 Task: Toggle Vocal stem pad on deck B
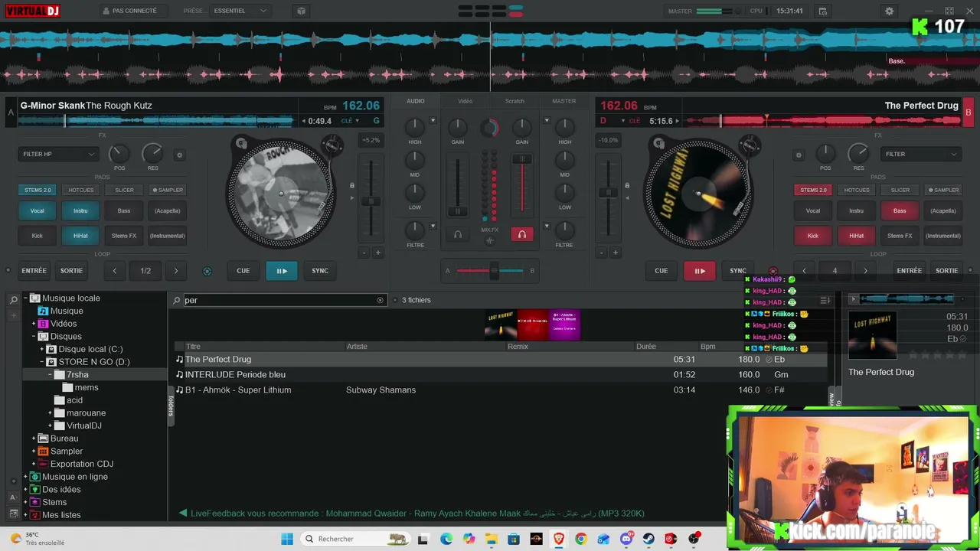click(813, 211)
